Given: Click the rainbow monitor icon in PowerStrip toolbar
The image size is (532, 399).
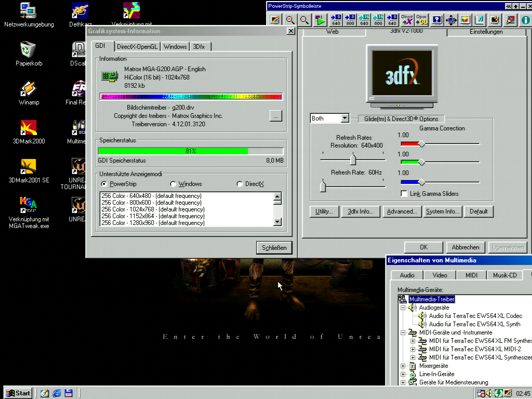Looking at the screenshot, I should [x=275, y=20].
